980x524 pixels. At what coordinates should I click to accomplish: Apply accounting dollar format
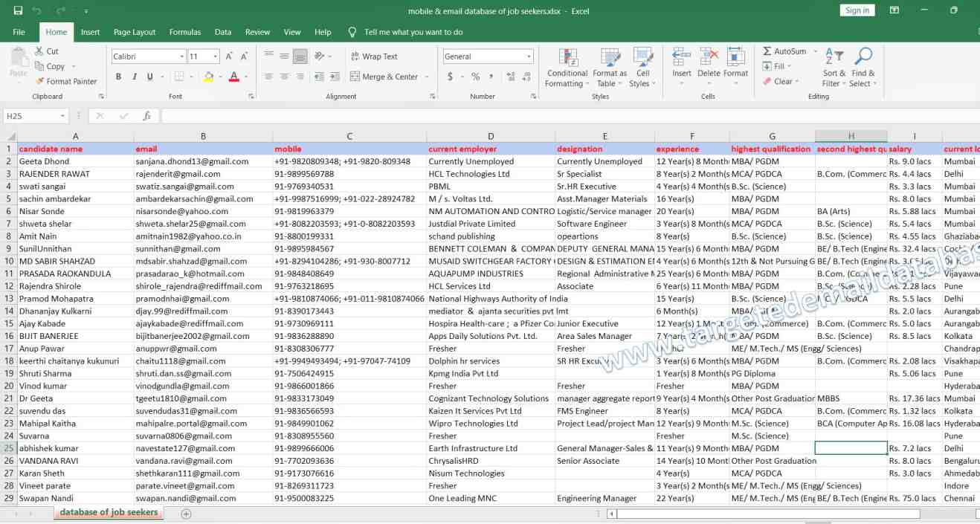click(451, 77)
